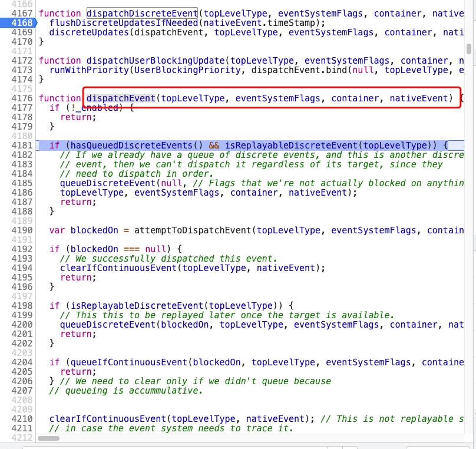Click the return statement on line 4187
476x449 pixels.
tap(76, 202)
